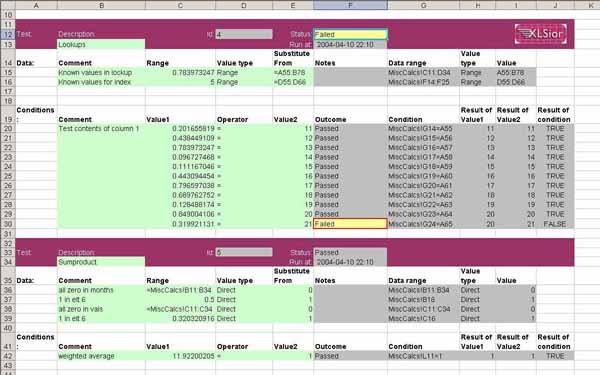Select the 'Known values in lookup' comment
The image size is (600, 375).
coord(101,72)
